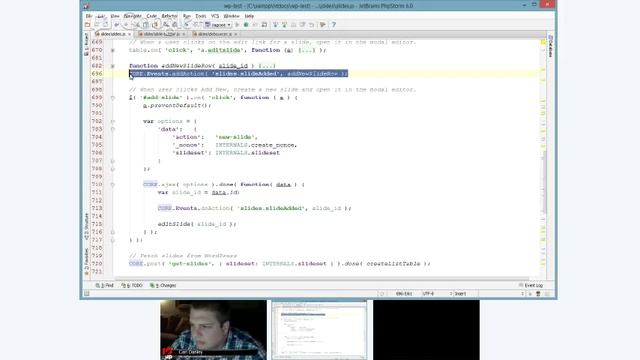Screen dimensions: 640x360
Task: Click the line:column position 696:1 indicator
Action: pyautogui.click(x=404, y=293)
